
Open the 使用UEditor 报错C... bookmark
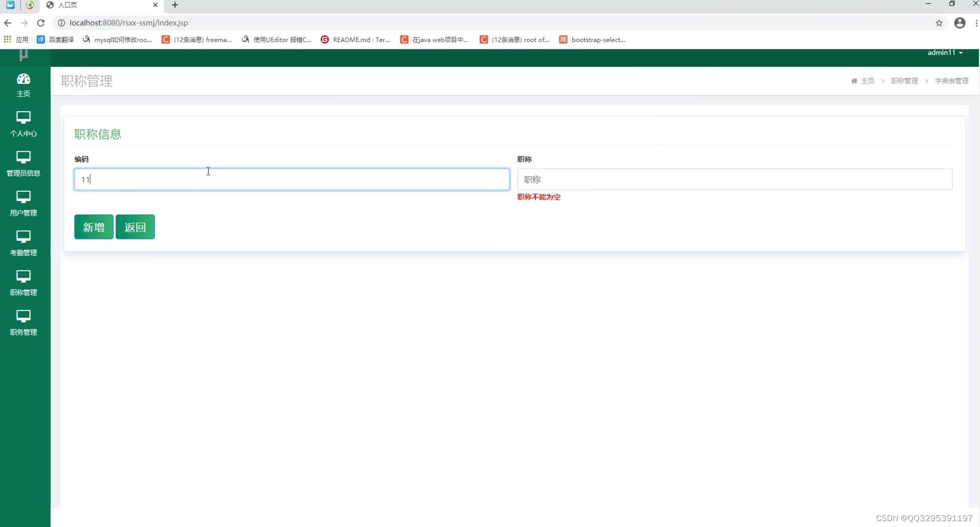coord(276,40)
